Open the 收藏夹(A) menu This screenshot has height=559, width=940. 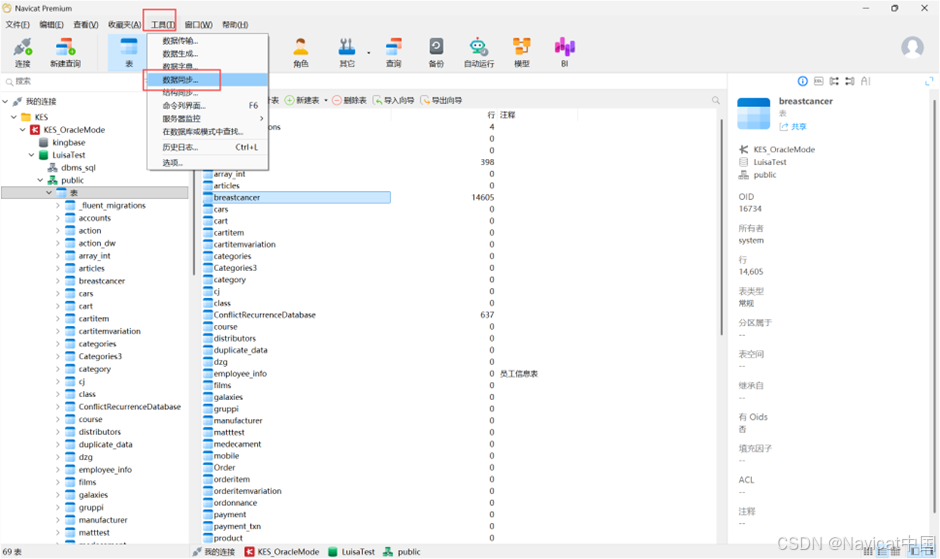click(x=124, y=25)
